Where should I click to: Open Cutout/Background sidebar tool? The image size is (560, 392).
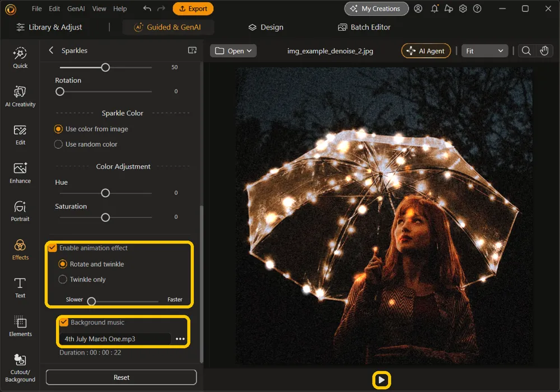[x=20, y=368]
